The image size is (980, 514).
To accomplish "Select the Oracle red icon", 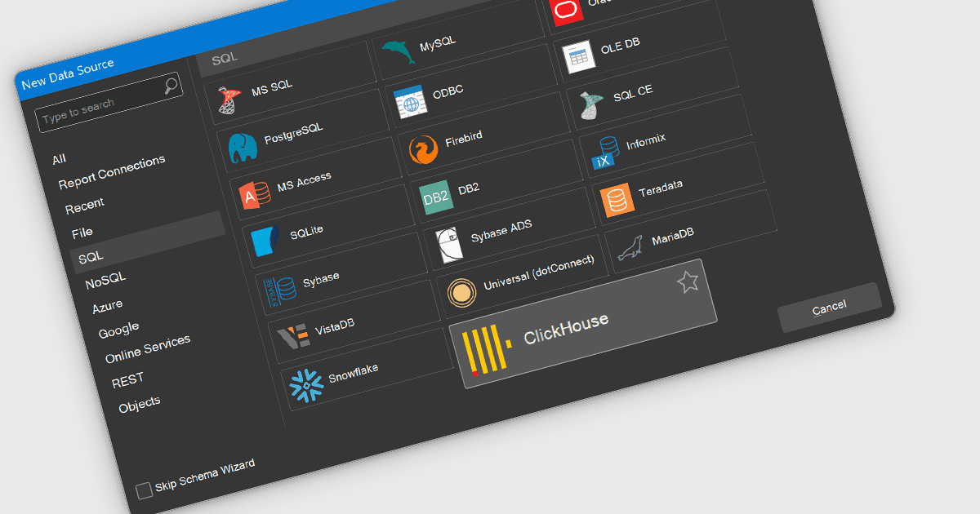I will [565, 8].
